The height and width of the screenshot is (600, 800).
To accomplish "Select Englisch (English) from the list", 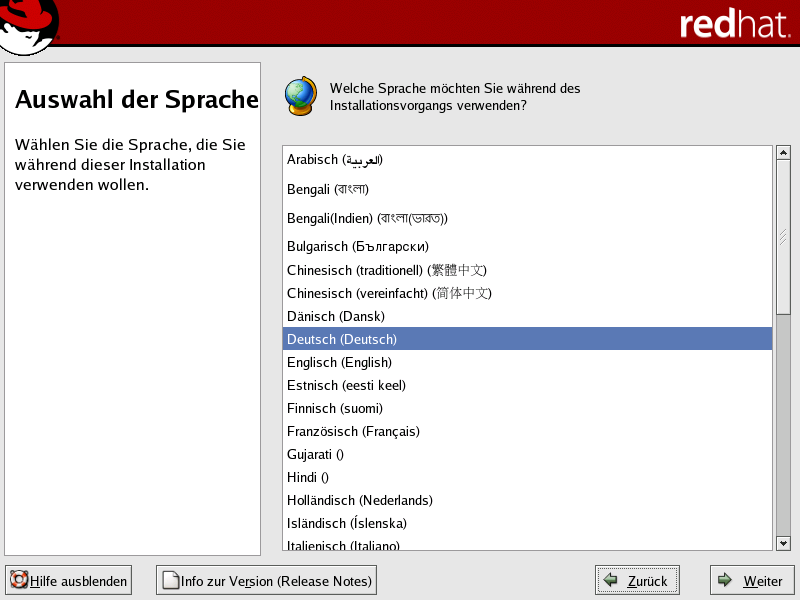I will pyautogui.click(x=339, y=362).
